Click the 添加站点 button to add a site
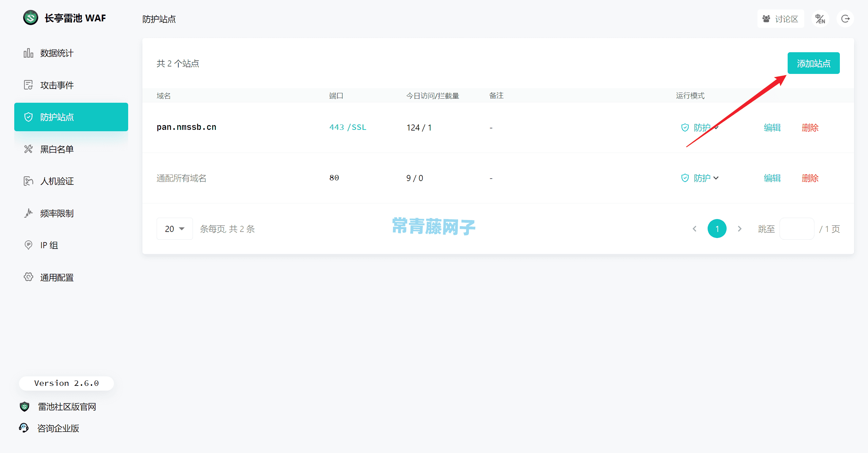The width and height of the screenshot is (868, 453). pyautogui.click(x=813, y=63)
